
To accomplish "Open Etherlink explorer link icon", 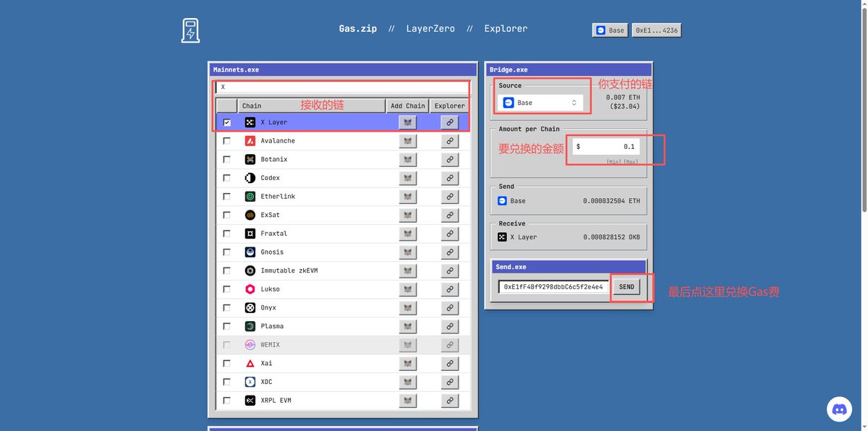I will 450,197.
